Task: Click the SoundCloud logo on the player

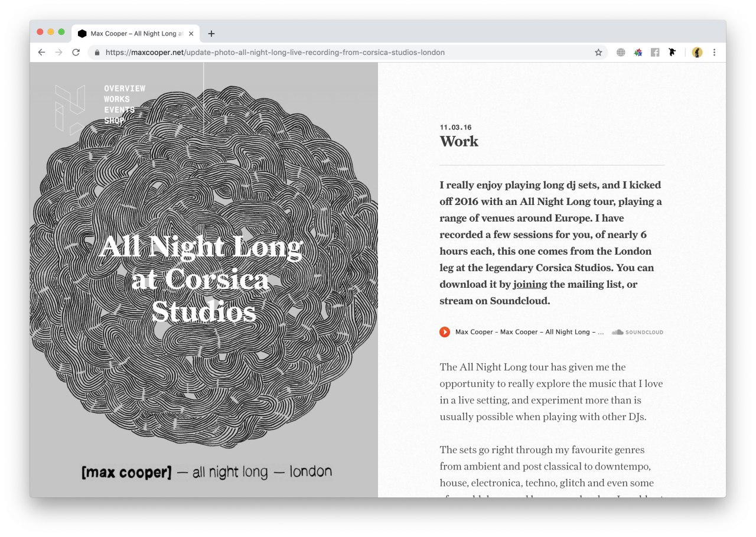Action: pos(637,332)
